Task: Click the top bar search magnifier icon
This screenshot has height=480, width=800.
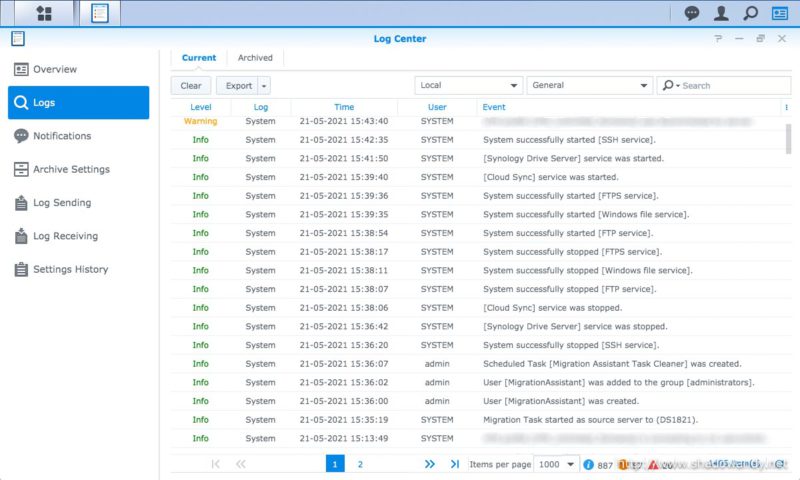Action: 751,13
